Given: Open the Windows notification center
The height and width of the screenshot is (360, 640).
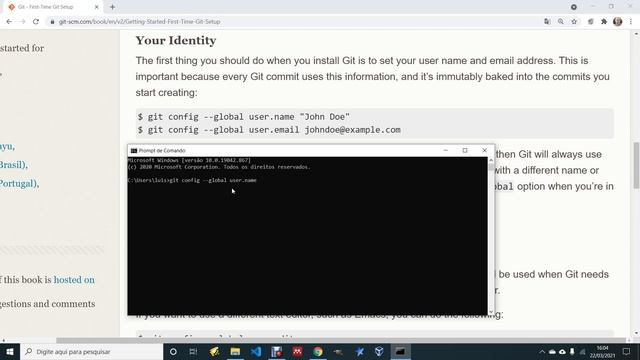Looking at the screenshot, I should point(627,351).
